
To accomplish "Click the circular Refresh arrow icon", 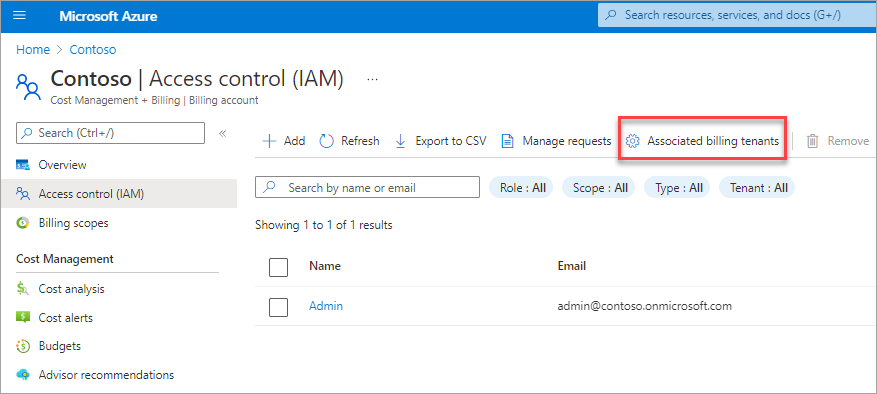I will pyautogui.click(x=327, y=141).
